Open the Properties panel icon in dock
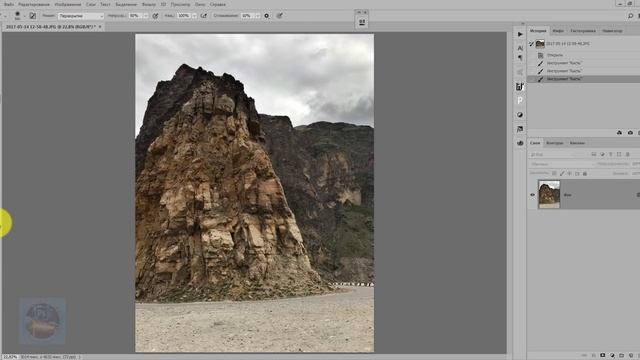The image size is (640, 360). pos(520,87)
